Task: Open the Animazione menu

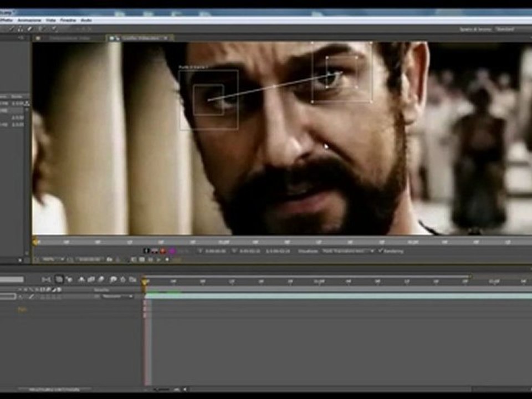Action: click(x=29, y=21)
